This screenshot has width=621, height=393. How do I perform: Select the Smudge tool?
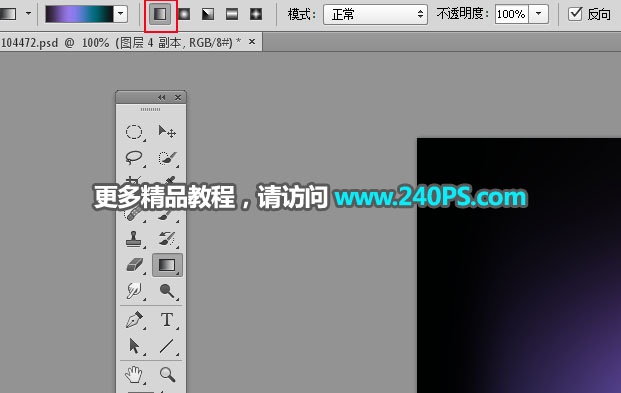134,291
